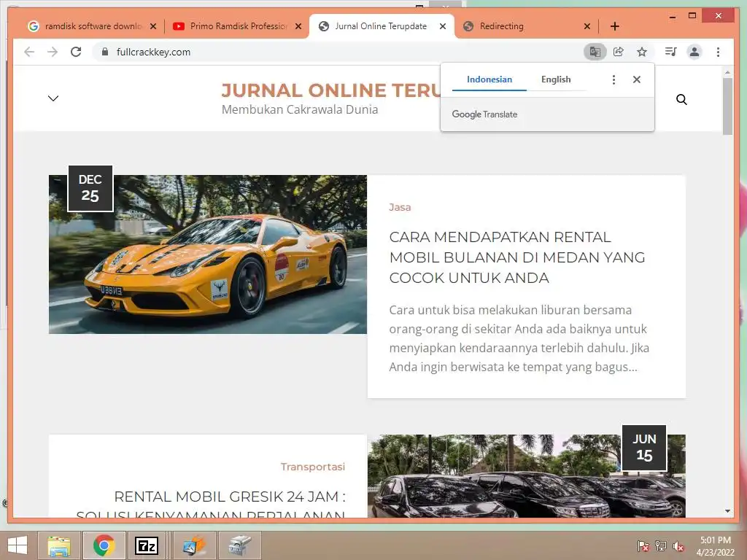This screenshot has width=747, height=560.
Task: Open the Jasa category link
Action: [400, 207]
